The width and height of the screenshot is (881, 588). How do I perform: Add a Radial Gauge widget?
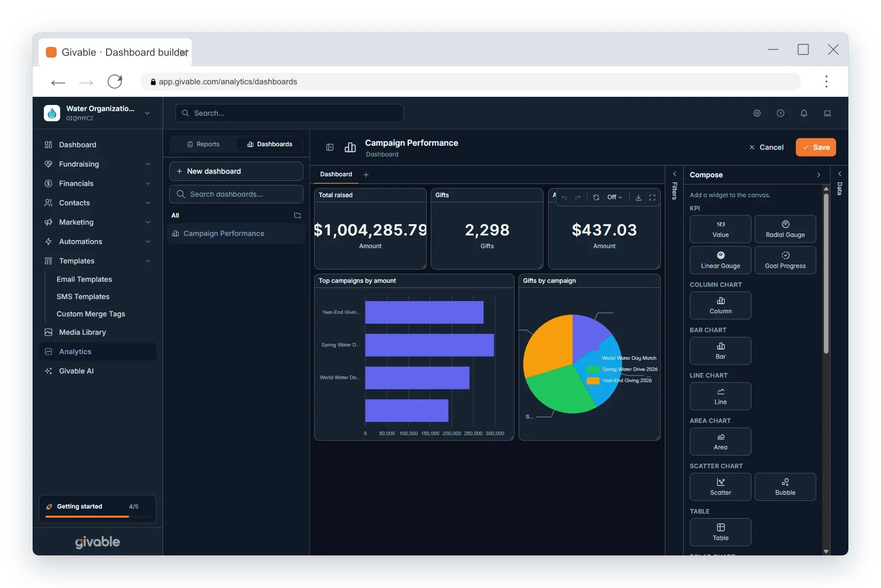click(785, 229)
